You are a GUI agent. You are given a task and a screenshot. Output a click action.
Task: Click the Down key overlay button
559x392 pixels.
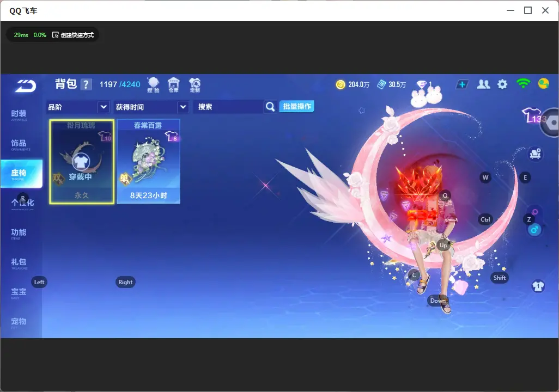coord(438,301)
